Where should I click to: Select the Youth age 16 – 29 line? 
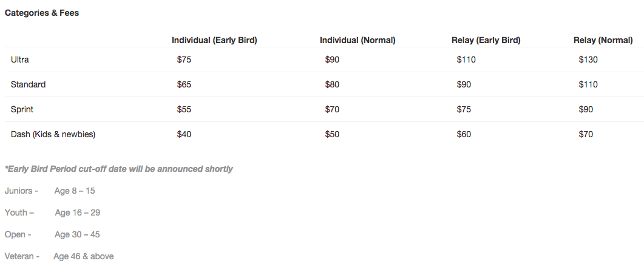pyautogui.click(x=53, y=212)
